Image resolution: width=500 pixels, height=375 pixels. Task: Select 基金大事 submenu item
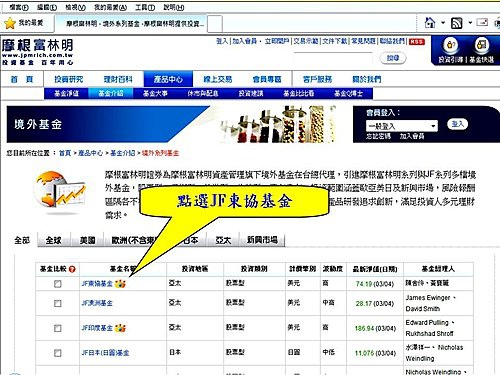[155, 94]
